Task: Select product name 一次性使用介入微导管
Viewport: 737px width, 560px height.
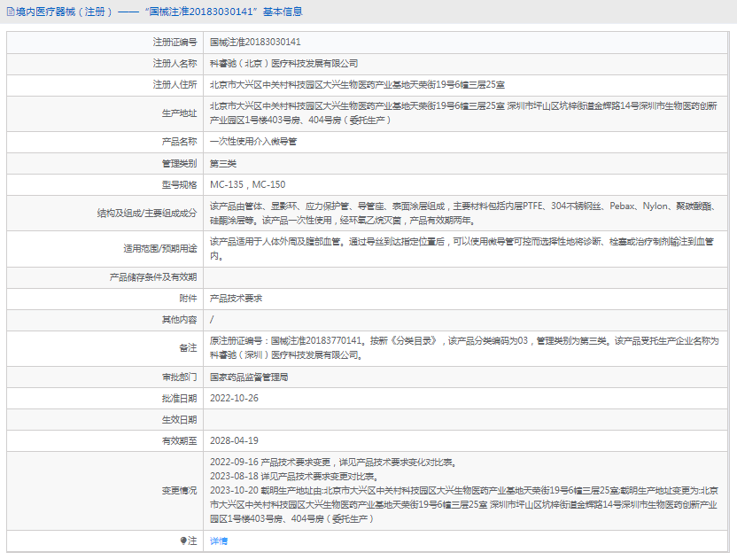Action: (253, 142)
